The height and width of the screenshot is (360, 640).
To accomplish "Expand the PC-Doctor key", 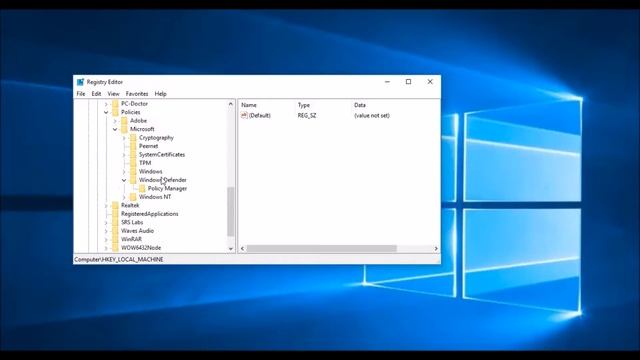I will [x=106, y=104].
